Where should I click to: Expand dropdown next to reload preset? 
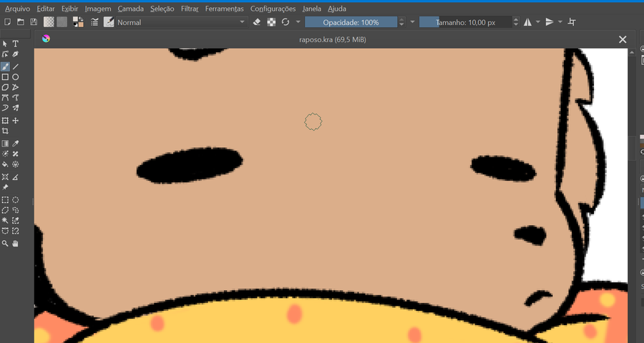point(298,22)
